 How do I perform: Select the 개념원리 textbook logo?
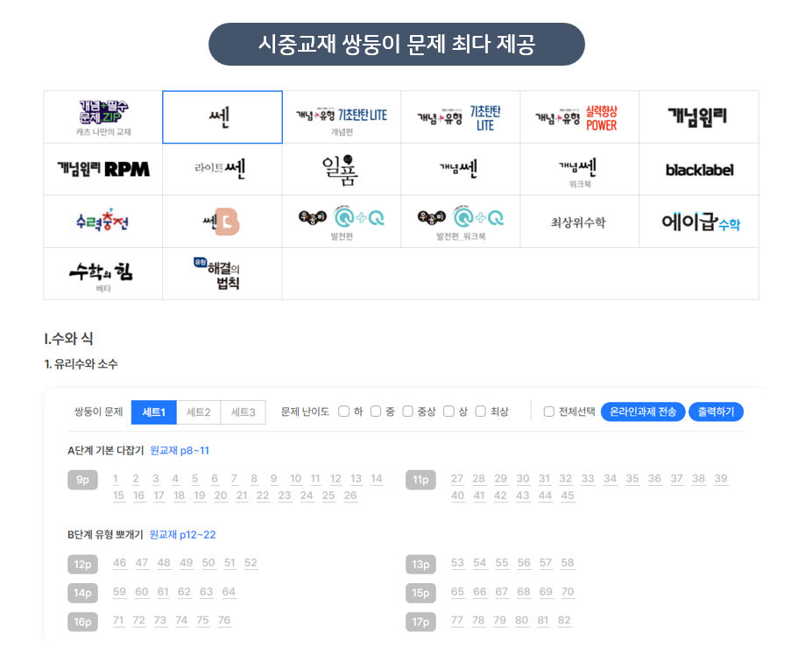[699, 117]
